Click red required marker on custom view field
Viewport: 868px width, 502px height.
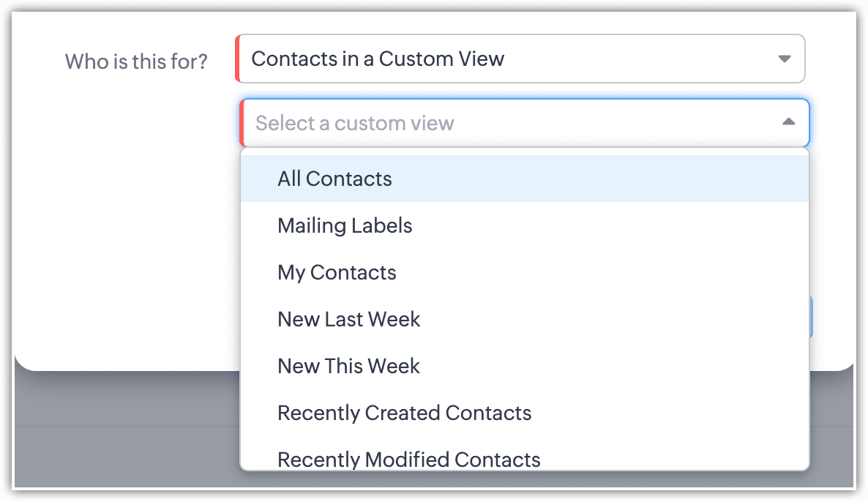pos(242,123)
